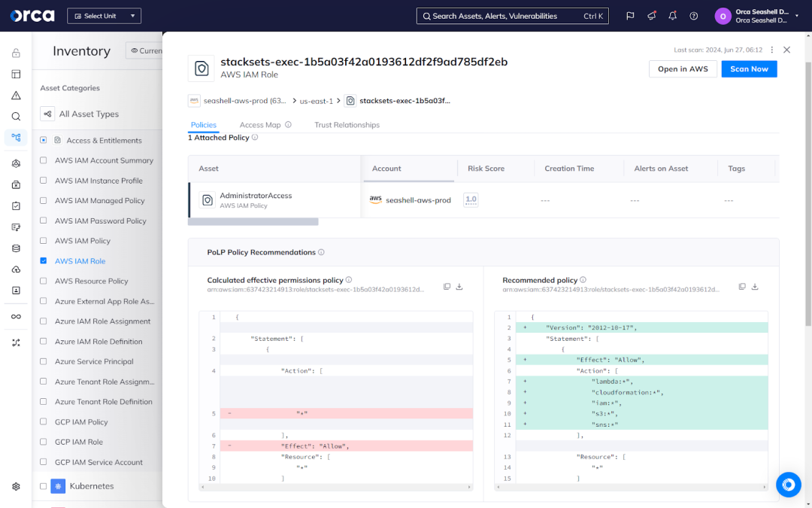Open the announcements megaphone icon
The image size is (812, 508).
651,16
